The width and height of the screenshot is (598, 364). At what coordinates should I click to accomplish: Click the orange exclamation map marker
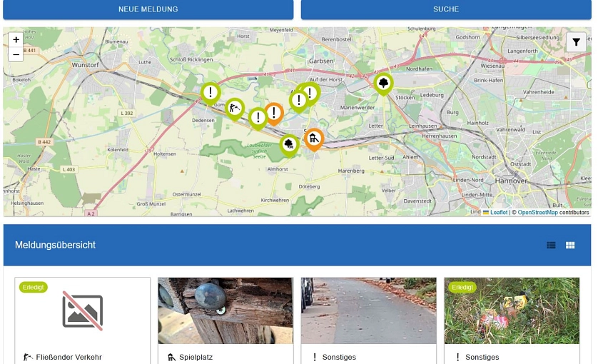coord(274,113)
